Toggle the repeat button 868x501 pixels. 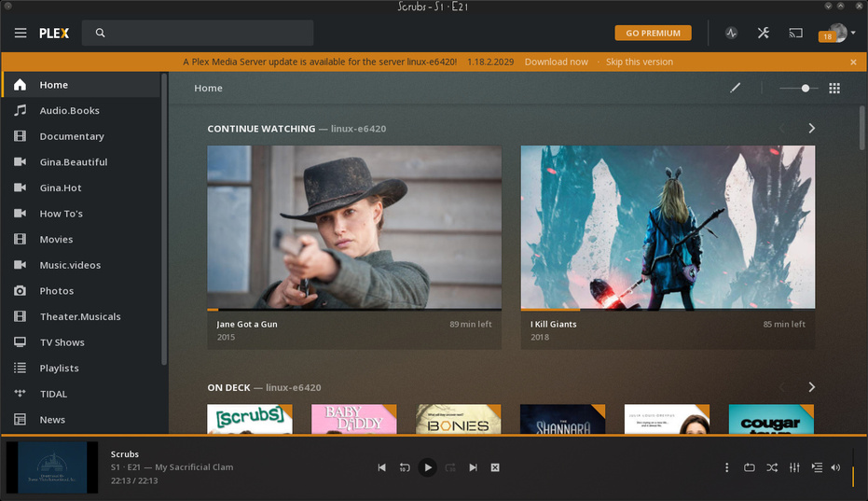pyautogui.click(x=749, y=467)
